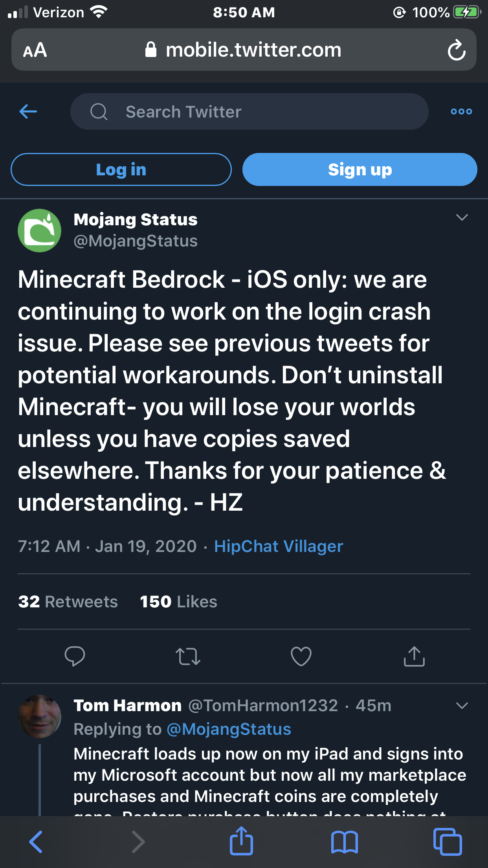Expand Tom Harmon reply chevron menu
The image size is (488, 868).
pyautogui.click(x=462, y=706)
